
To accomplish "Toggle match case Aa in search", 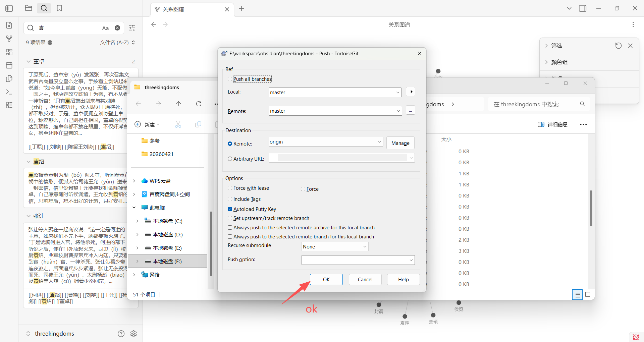I will (105, 28).
